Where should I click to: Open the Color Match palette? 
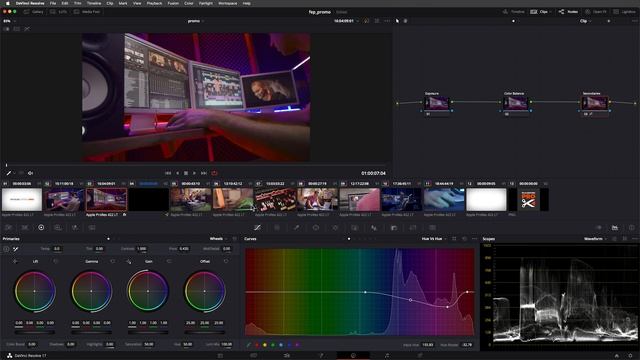(25, 227)
